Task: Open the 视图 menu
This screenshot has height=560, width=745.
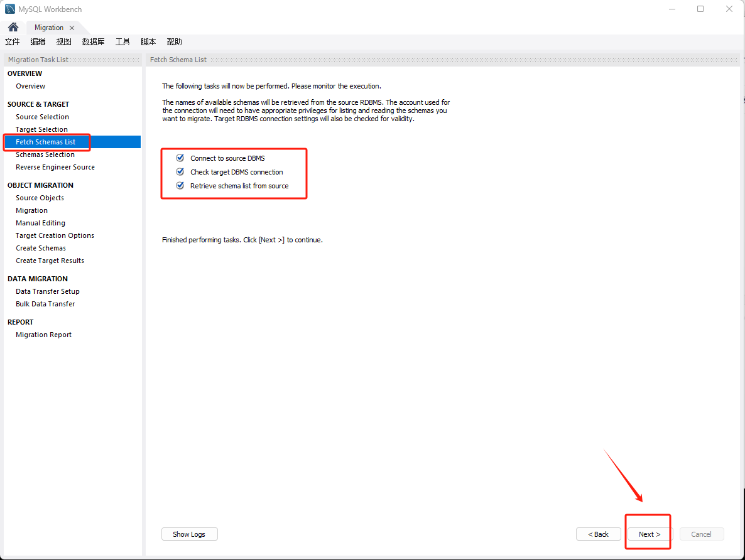Action: pyautogui.click(x=63, y=42)
